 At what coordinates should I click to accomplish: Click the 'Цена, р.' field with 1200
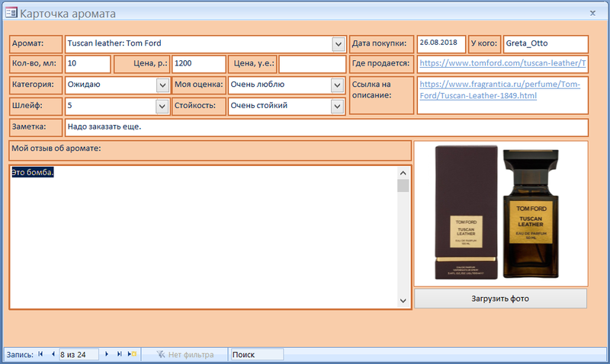click(199, 64)
